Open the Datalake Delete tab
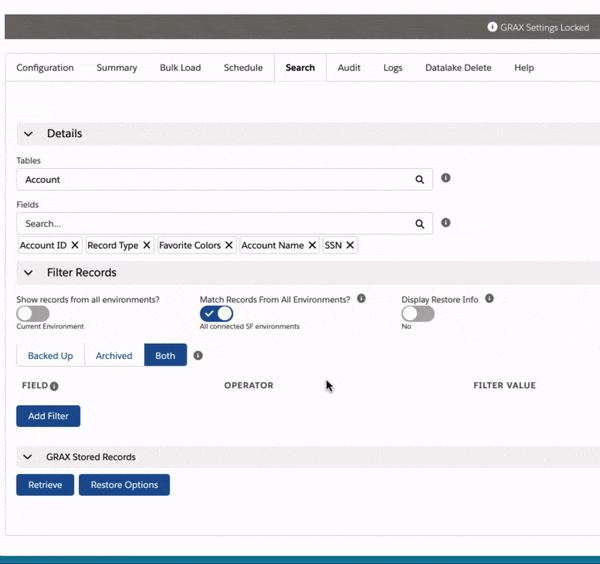This screenshot has height=564, width=600. 458,68
